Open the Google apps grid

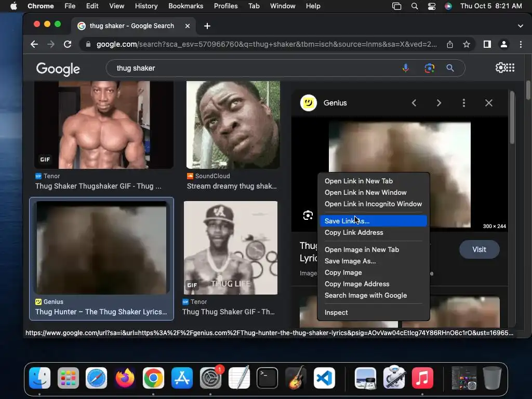click(510, 68)
